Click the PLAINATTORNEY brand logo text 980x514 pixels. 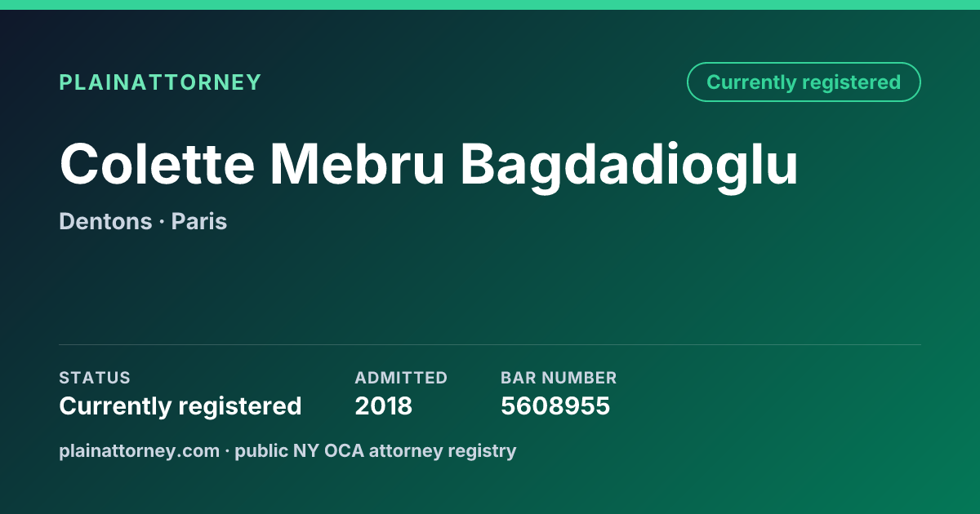click(160, 82)
